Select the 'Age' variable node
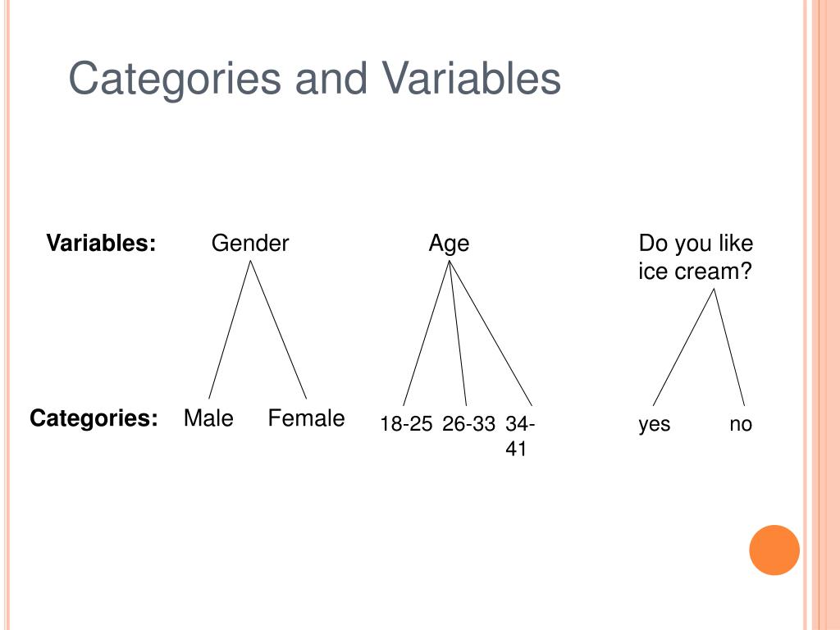The height and width of the screenshot is (630, 840). [449, 244]
